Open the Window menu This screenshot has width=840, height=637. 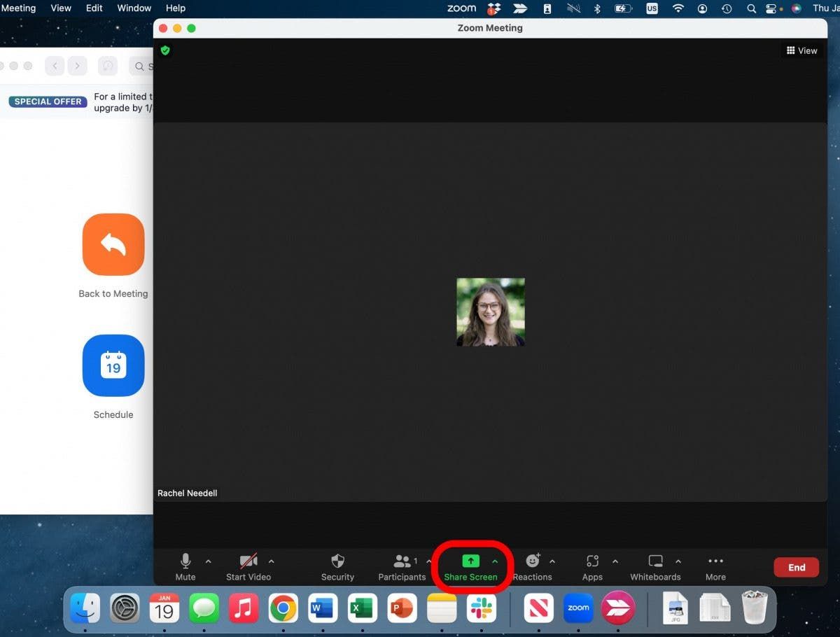[134, 8]
